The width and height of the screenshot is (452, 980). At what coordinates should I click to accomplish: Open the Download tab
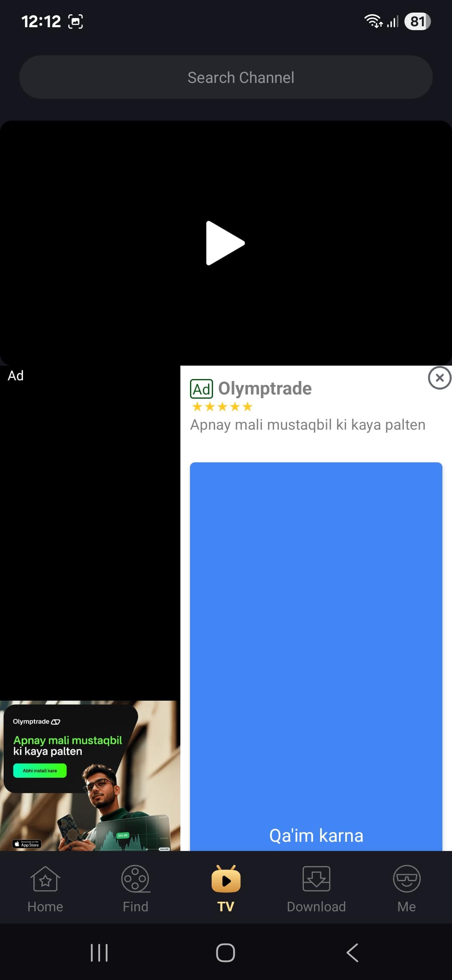pos(316,889)
